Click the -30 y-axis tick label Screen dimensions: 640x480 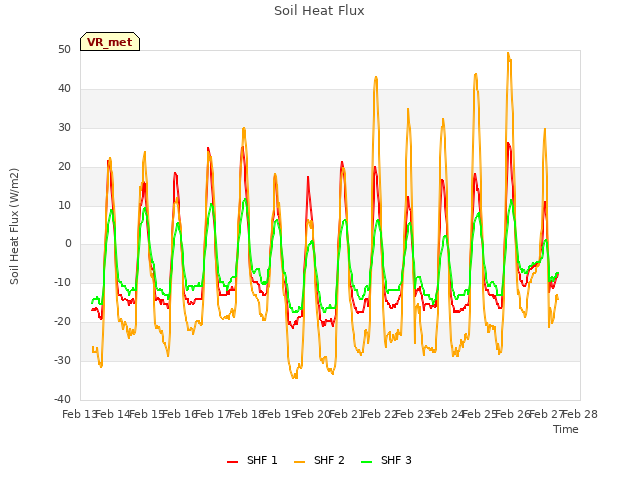pos(62,360)
